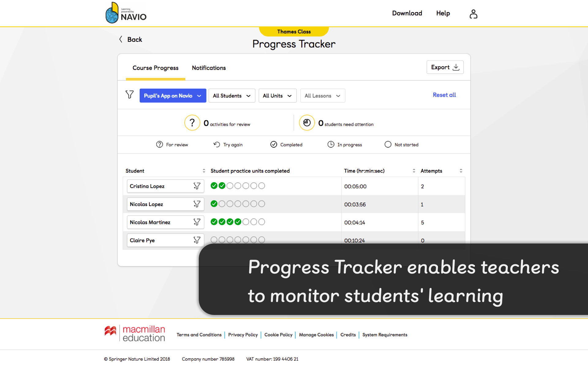The image size is (588, 368).
Task: Select the Nicolas Lopez student name
Action: [x=146, y=204]
